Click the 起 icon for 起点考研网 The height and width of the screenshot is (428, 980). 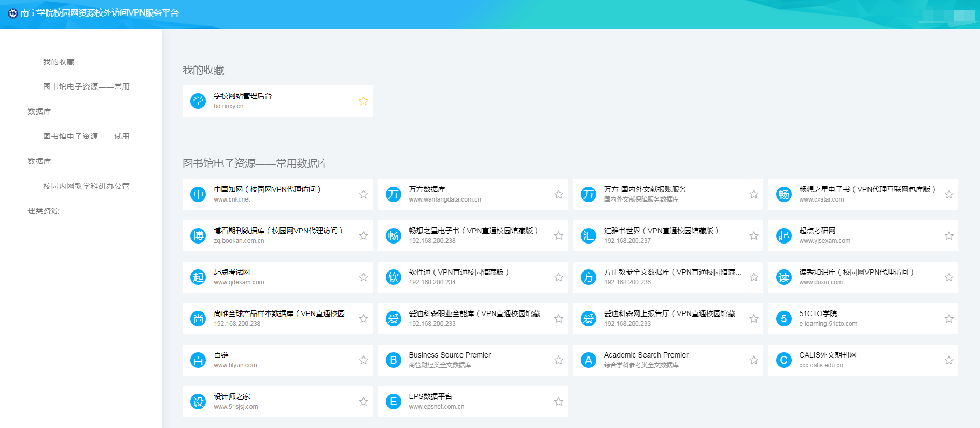[783, 236]
